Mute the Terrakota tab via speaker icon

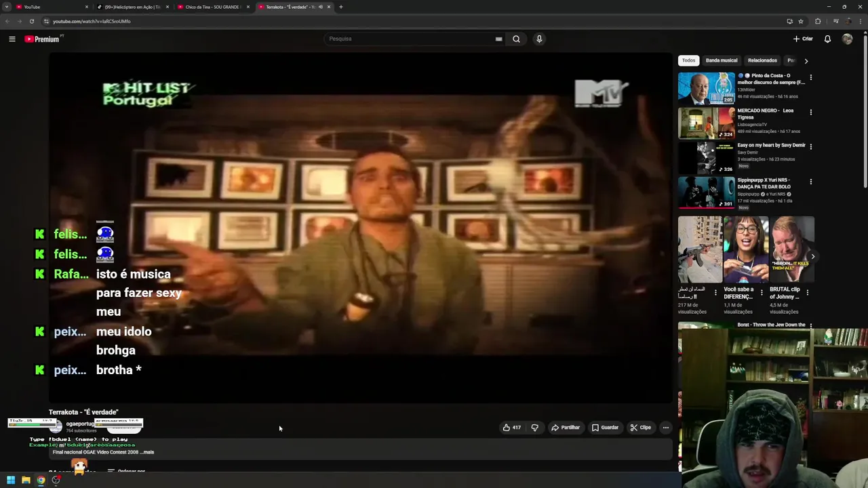(320, 7)
